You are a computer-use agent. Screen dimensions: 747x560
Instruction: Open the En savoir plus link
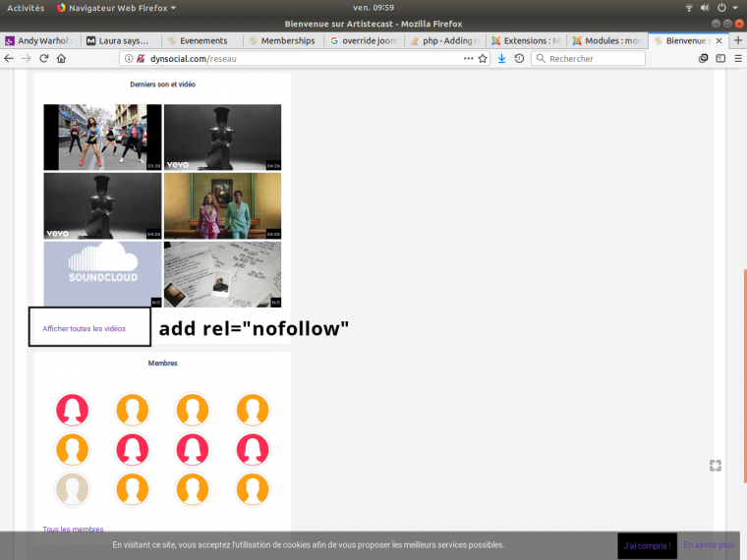(709, 544)
